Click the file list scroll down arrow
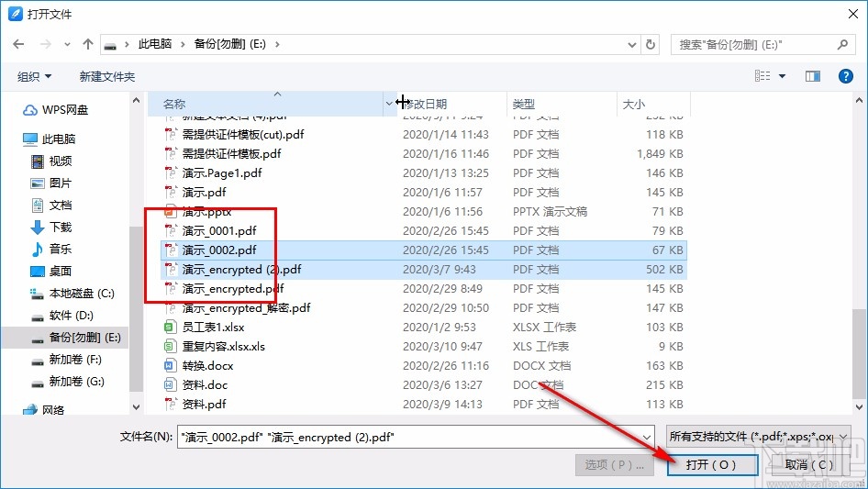This screenshot has width=868, height=489. tap(859, 407)
